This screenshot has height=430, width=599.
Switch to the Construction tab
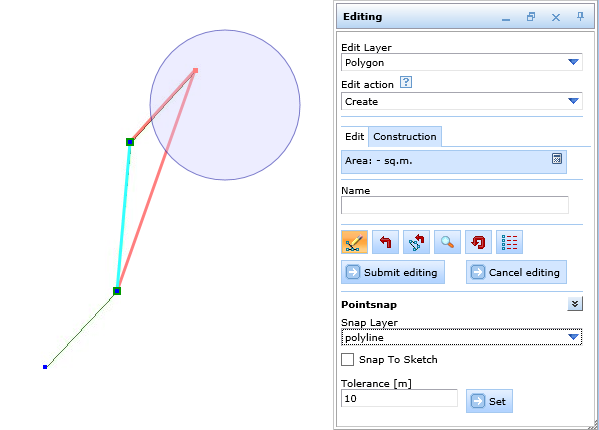[405, 137]
